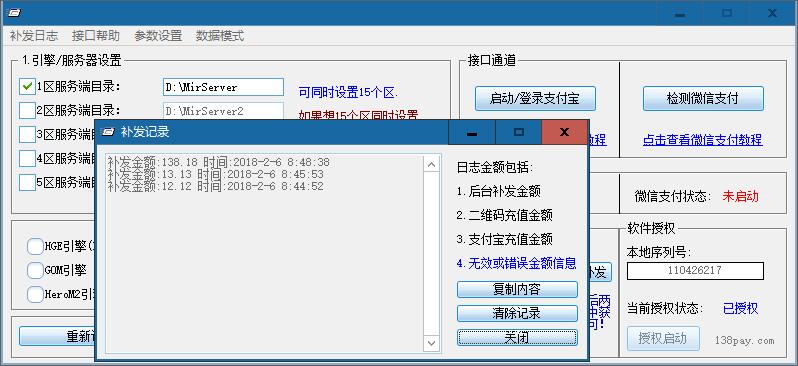Open the 数据模式 menu
798x366 pixels.
(220, 36)
